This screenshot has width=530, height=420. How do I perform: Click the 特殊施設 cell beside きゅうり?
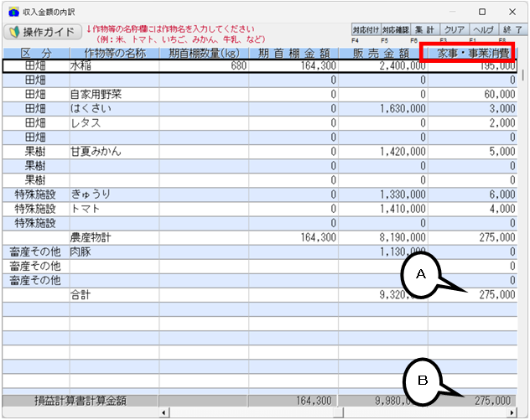tap(36, 194)
